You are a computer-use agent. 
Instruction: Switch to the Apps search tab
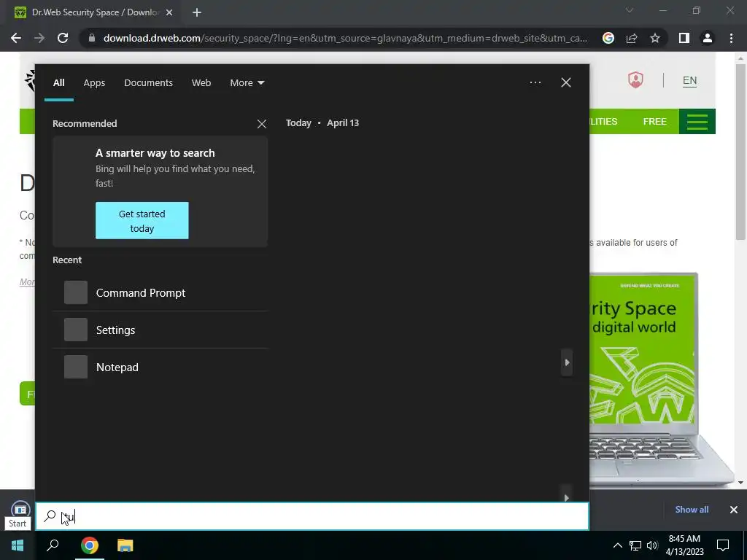pyautogui.click(x=94, y=83)
